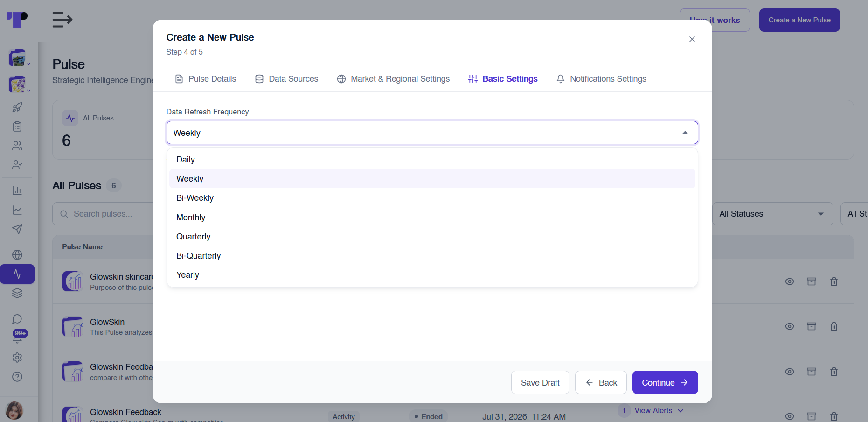This screenshot has width=868, height=422.
Task: Switch to Market & Regional Settings tab
Action: click(x=393, y=79)
